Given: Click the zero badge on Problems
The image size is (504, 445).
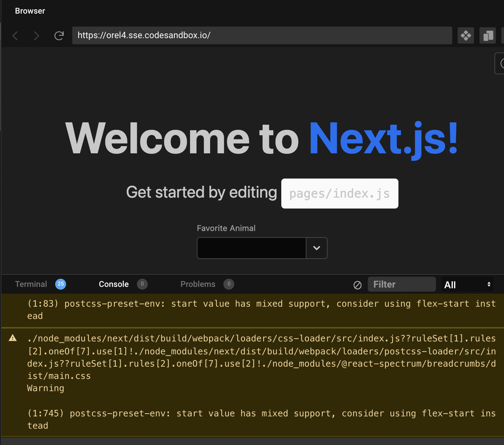Looking at the screenshot, I should (x=229, y=284).
